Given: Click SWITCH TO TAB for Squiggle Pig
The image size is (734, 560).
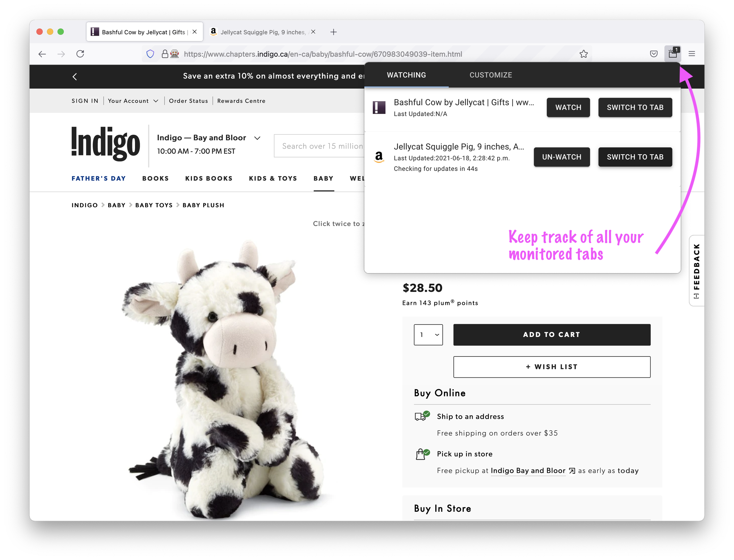Looking at the screenshot, I should pos(635,157).
